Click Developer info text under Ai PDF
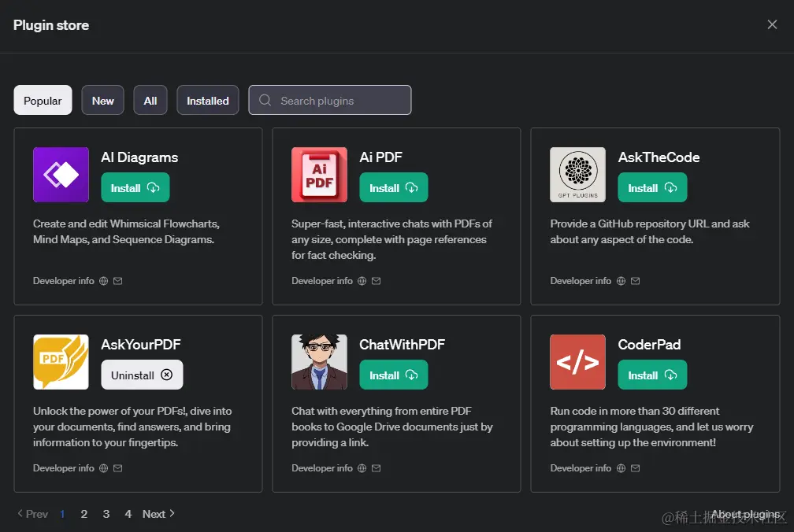The height and width of the screenshot is (532, 794). point(322,281)
